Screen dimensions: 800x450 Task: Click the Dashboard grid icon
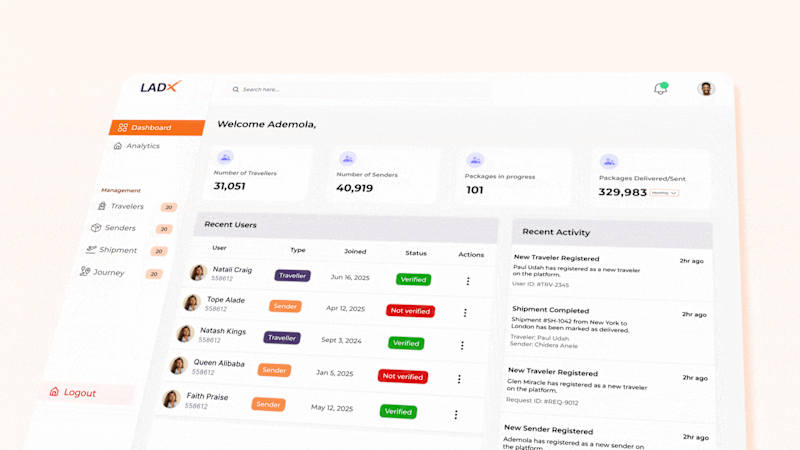[x=123, y=128]
